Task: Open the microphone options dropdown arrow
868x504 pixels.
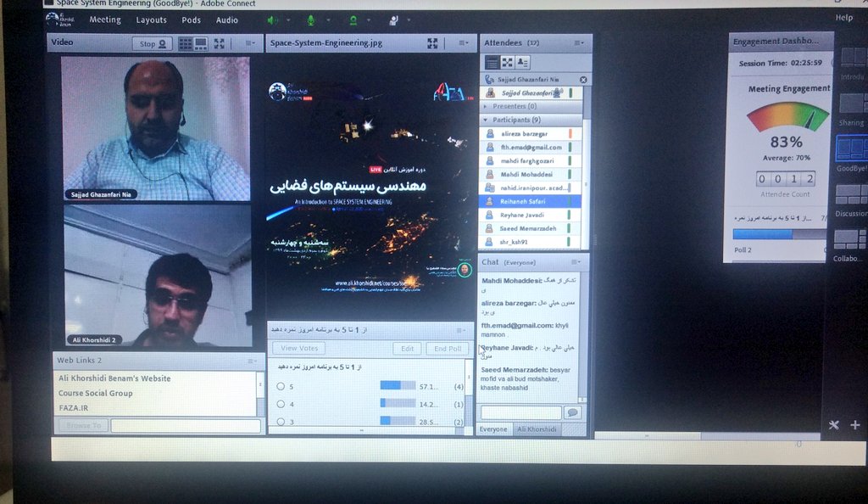Action: (328, 20)
